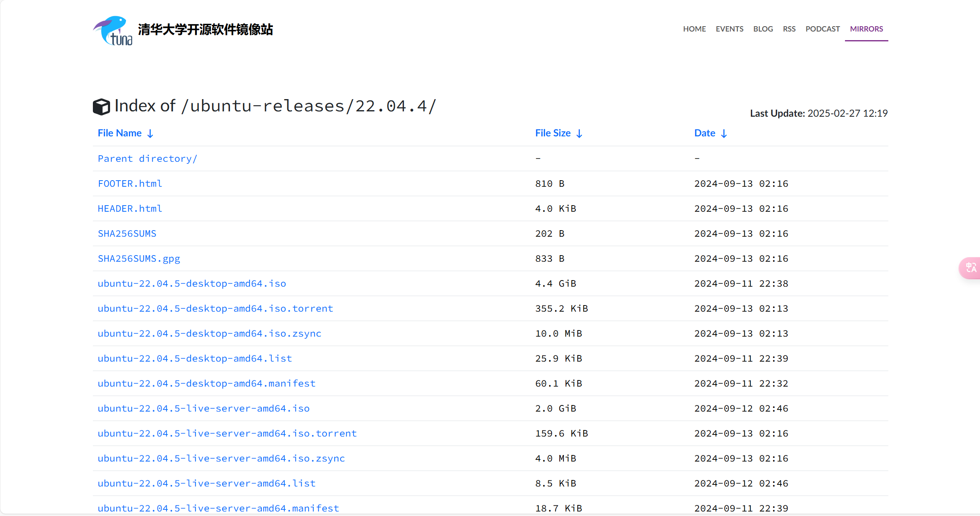Image resolution: width=980 pixels, height=516 pixels.
Task: Sort by File Name arrow
Action: (150, 134)
